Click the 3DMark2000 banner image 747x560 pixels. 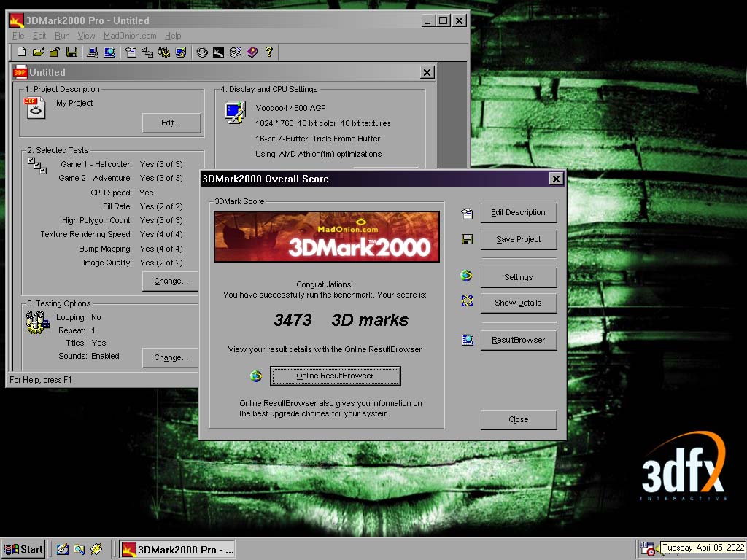coord(326,236)
